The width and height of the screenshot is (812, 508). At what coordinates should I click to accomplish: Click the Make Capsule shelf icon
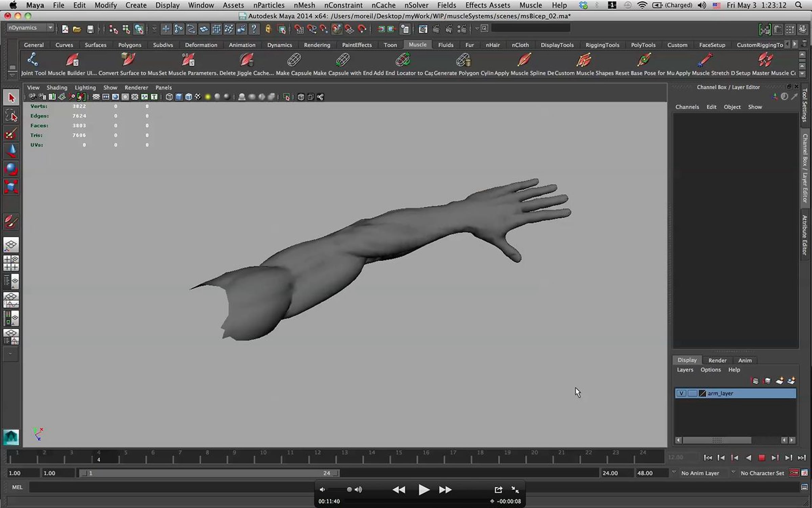(294, 60)
